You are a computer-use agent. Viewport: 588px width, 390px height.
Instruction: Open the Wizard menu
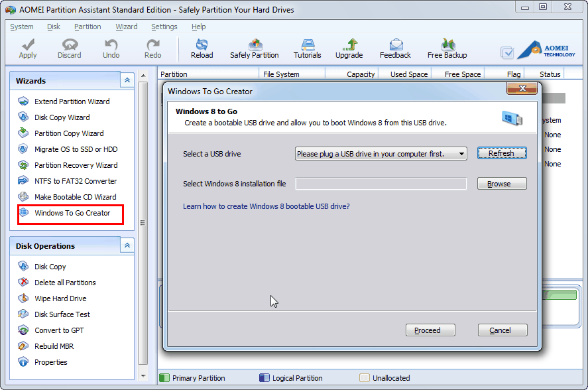coord(127,27)
